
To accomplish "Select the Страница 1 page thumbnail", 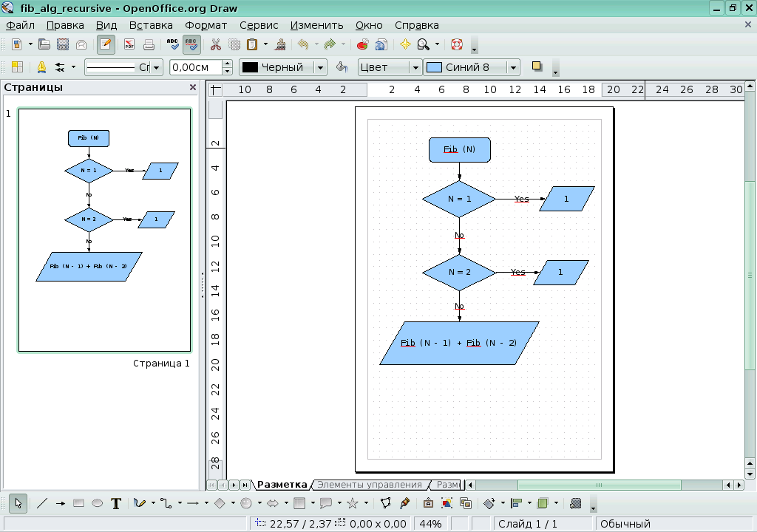I will point(103,229).
